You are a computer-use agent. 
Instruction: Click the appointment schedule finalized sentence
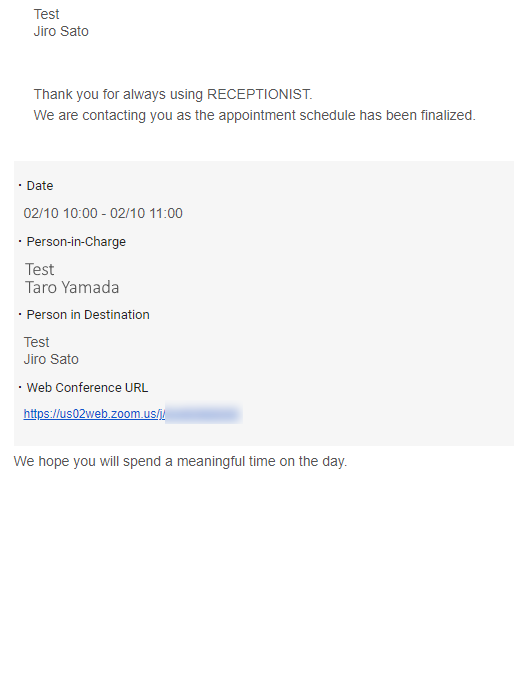255,116
